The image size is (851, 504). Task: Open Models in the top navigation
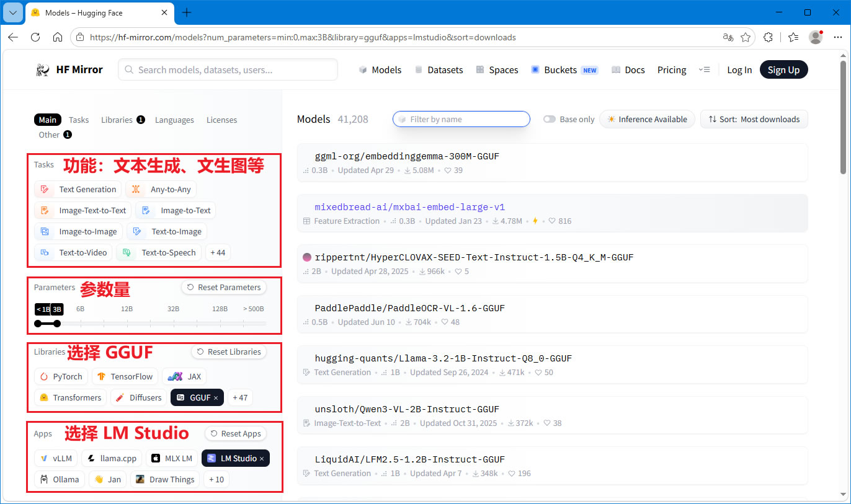380,70
